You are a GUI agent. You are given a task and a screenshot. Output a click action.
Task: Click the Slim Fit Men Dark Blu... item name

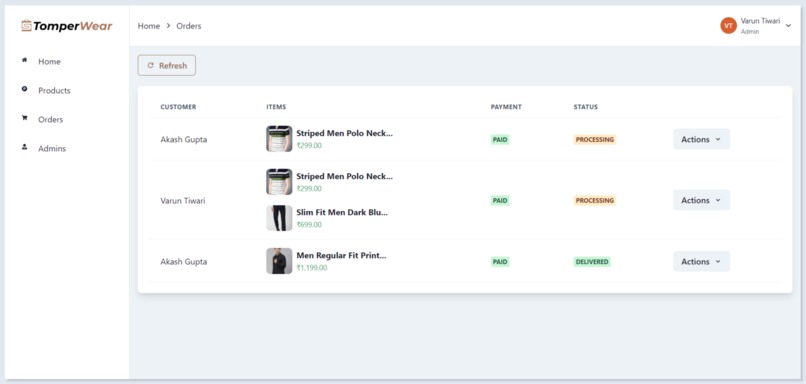pos(342,212)
